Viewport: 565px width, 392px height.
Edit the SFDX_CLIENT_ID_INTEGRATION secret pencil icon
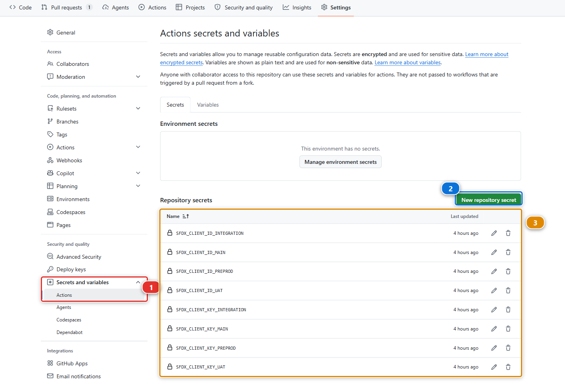(x=494, y=233)
